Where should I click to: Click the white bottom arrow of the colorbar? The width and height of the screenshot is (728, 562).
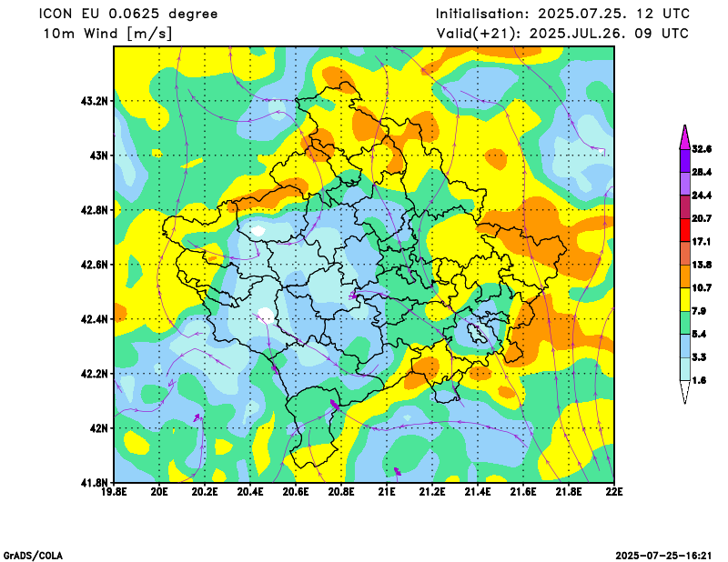click(x=685, y=391)
